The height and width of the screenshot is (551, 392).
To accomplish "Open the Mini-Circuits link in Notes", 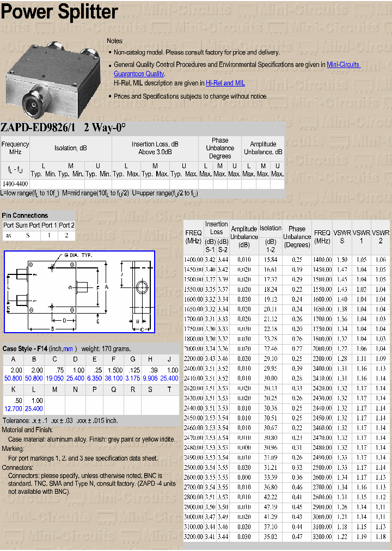I will pyautogui.click(x=343, y=65).
